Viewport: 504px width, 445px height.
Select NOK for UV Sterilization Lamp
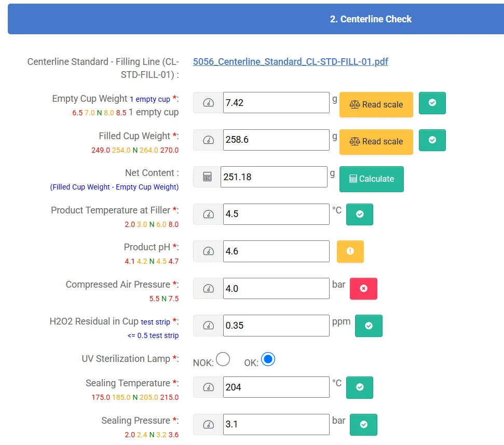coord(223,359)
